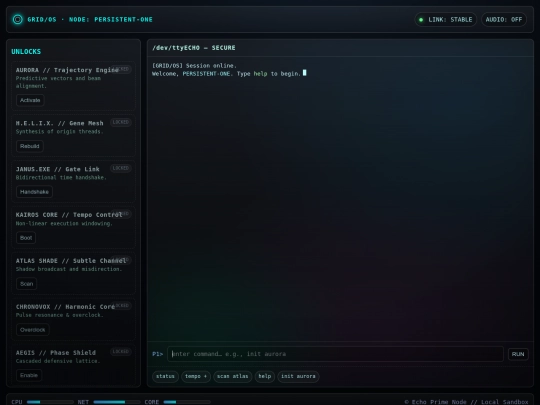Select the status quick command chip
The image size is (540, 405).
[165, 376]
